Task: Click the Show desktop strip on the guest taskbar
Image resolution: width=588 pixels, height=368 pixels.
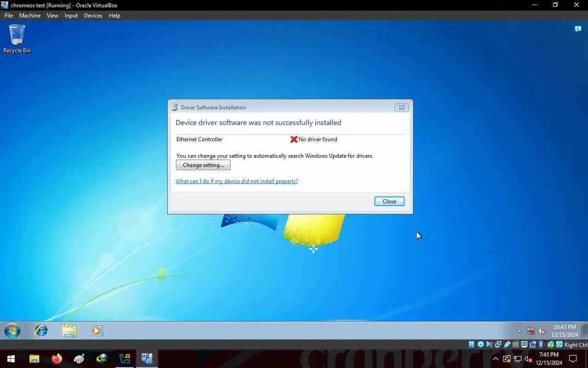Action: [585, 330]
